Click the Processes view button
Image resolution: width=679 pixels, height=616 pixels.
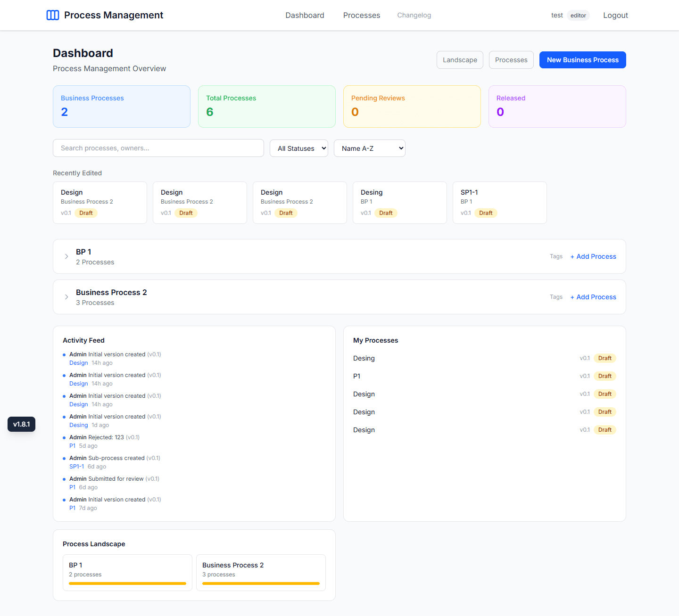[511, 60]
